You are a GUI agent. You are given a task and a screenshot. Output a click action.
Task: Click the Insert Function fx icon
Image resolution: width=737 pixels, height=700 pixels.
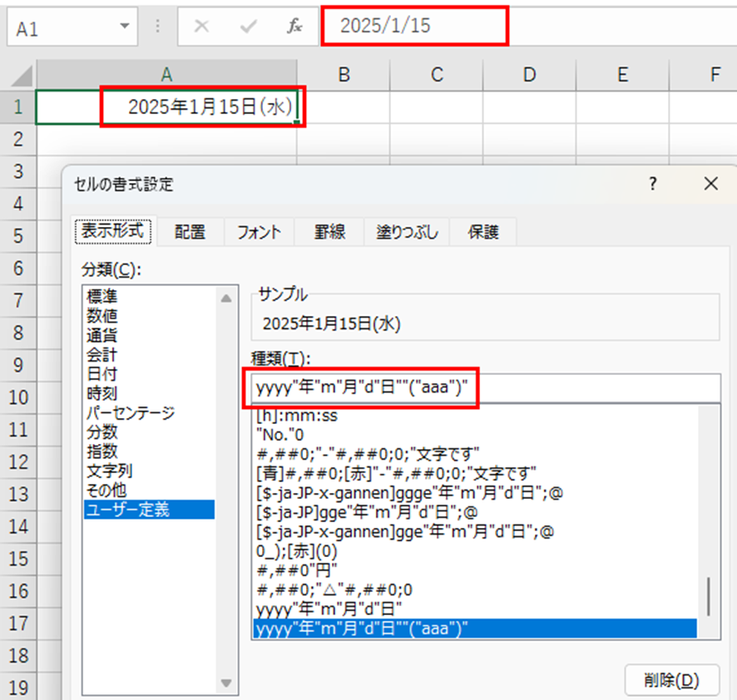click(294, 27)
